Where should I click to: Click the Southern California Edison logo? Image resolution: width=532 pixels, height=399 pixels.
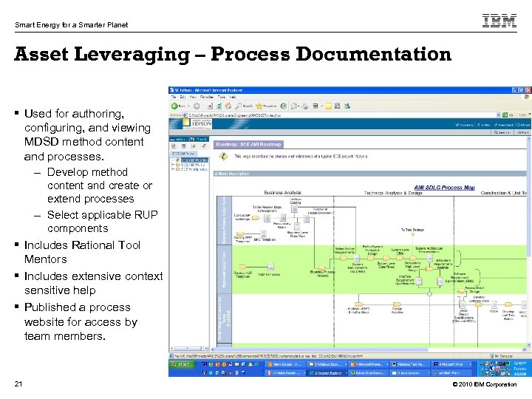coord(197,123)
